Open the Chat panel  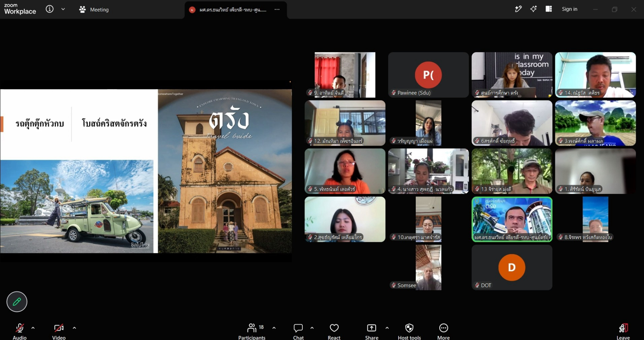298,331
